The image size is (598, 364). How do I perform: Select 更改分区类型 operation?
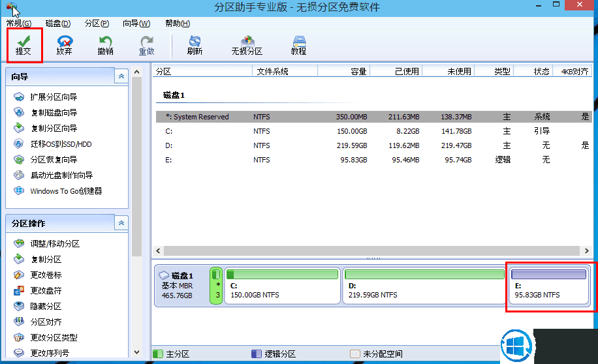pos(46,337)
